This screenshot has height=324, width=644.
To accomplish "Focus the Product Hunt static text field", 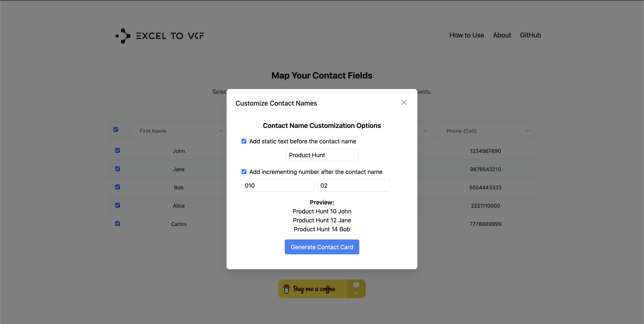I will [x=322, y=155].
